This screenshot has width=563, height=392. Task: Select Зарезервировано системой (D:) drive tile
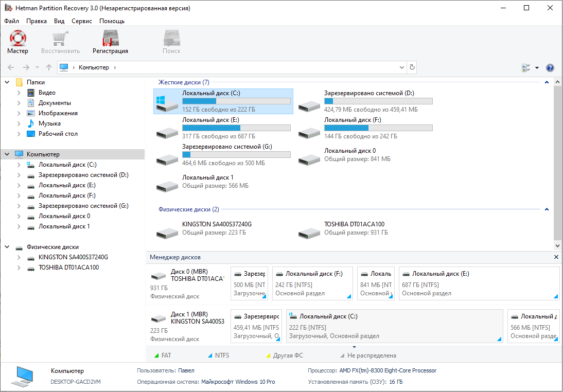[x=365, y=101]
